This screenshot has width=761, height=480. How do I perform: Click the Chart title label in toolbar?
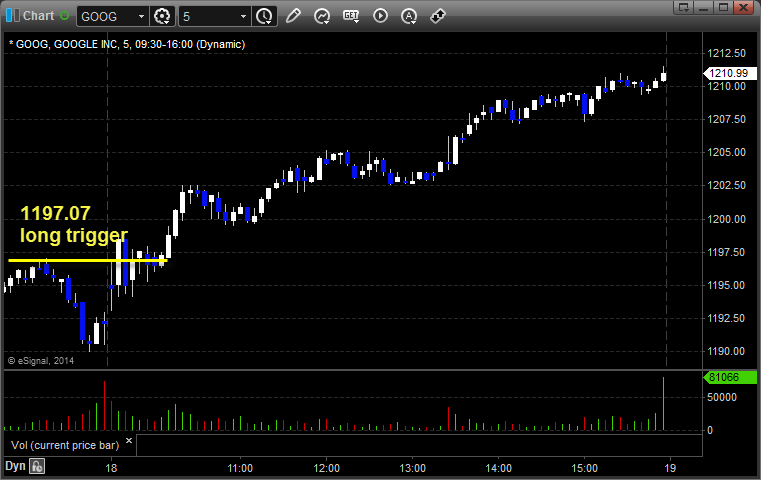coord(38,16)
